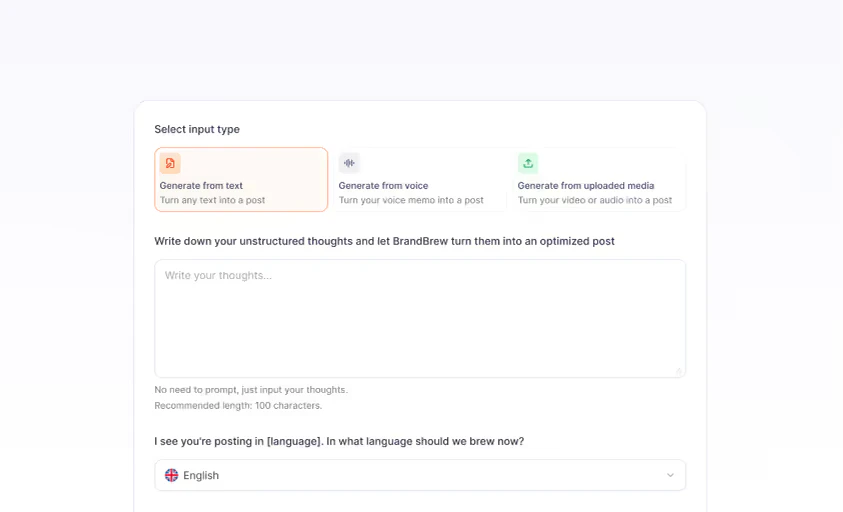This screenshot has width=843, height=512.
Task: Open the English language selector
Action: point(420,475)
